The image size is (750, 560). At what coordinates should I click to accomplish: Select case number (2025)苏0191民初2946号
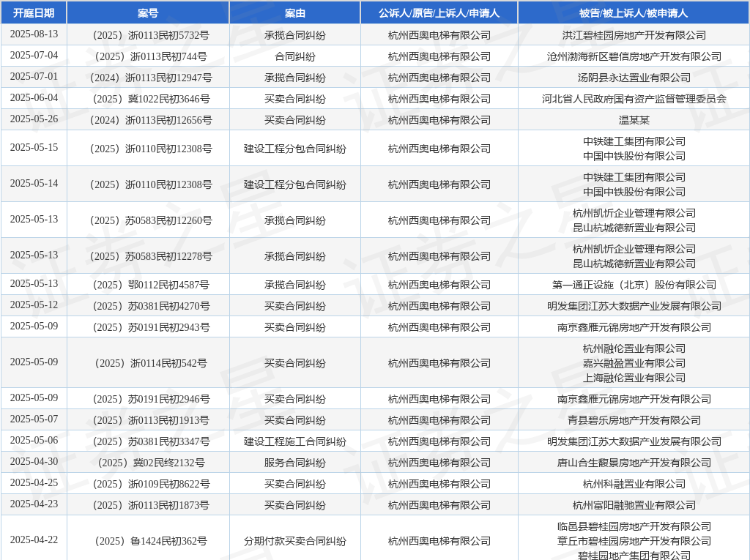pos(151,399)
